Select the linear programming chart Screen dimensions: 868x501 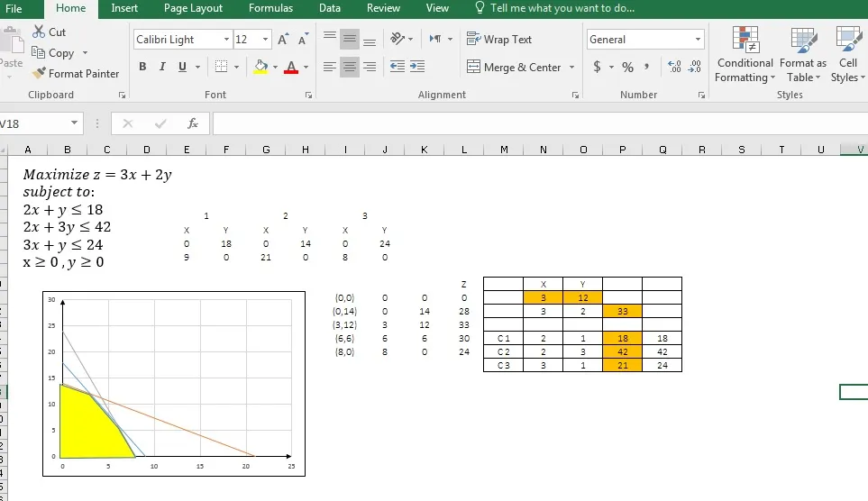tap(174, 384)
